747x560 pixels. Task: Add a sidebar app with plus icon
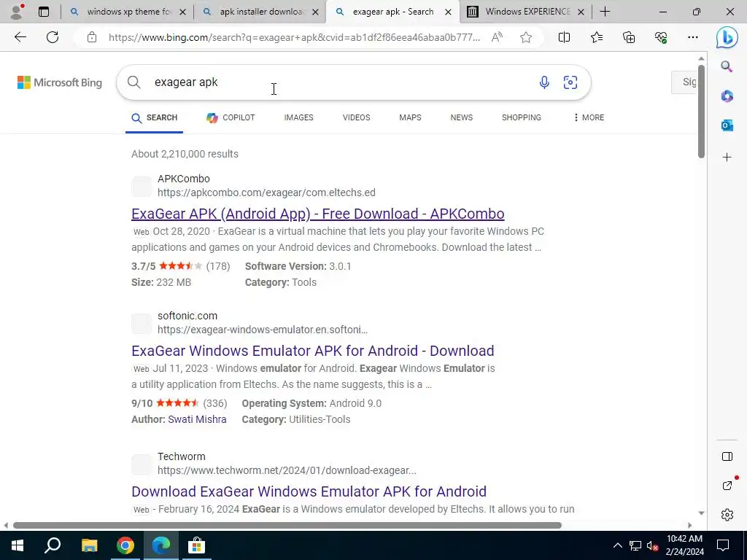pos(727,157)
